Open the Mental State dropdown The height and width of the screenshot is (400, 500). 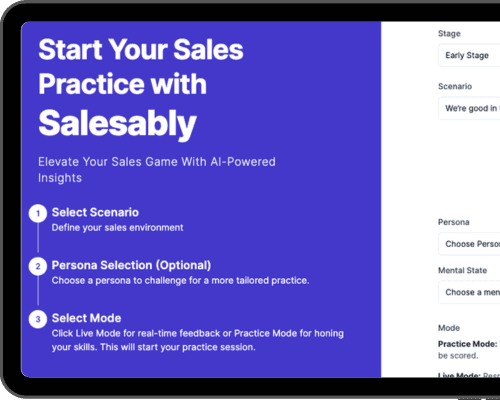coord(469,292)
